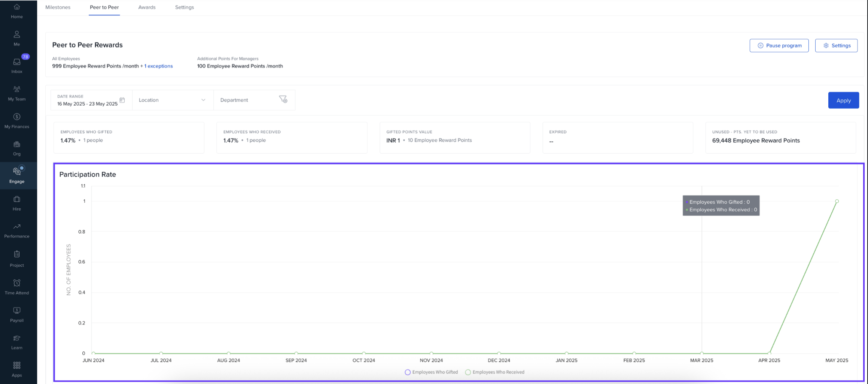Open the Payroll sidebar icon

tap(17, 311)
